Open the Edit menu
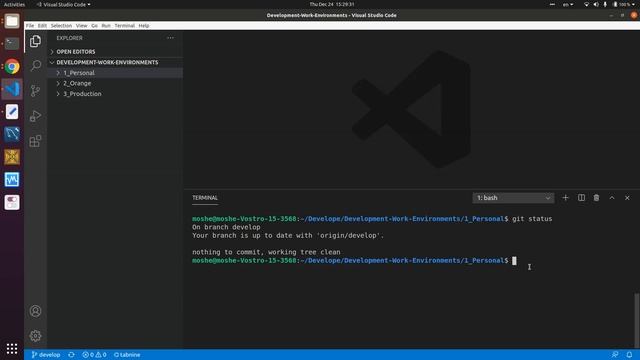 [x=42, y=26]
